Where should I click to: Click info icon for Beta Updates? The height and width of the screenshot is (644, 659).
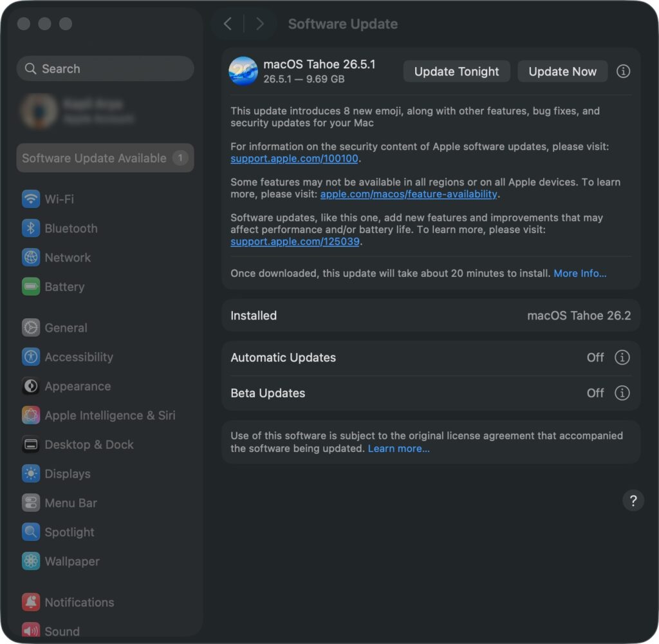pos(622,393)
